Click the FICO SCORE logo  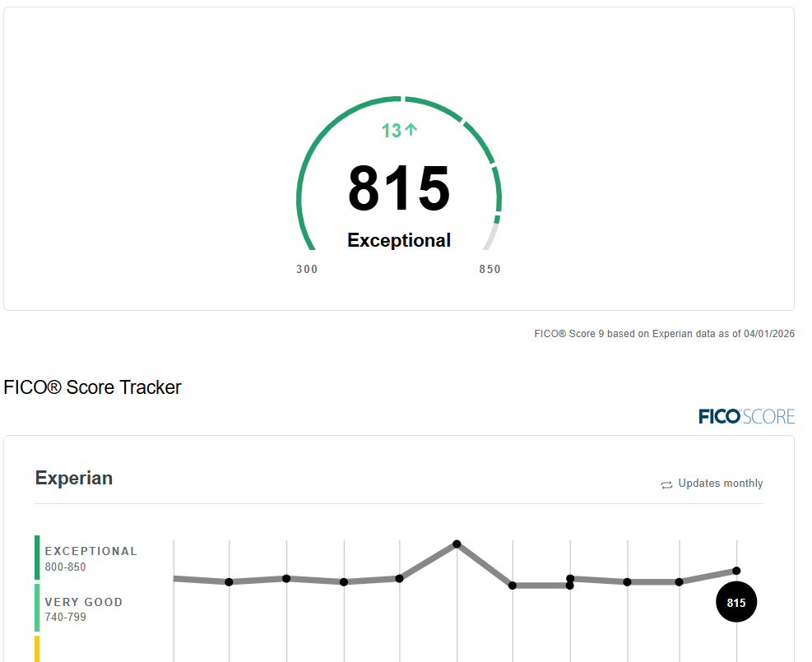point(746,417)
